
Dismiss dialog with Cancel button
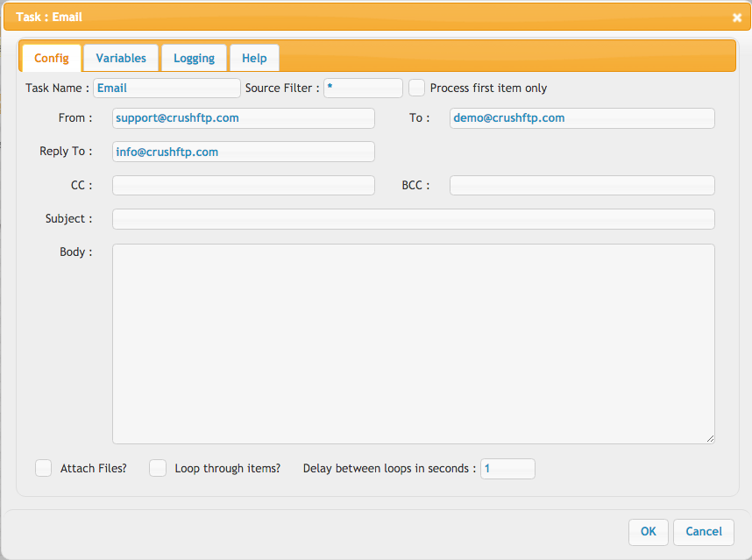coord(703,532)
